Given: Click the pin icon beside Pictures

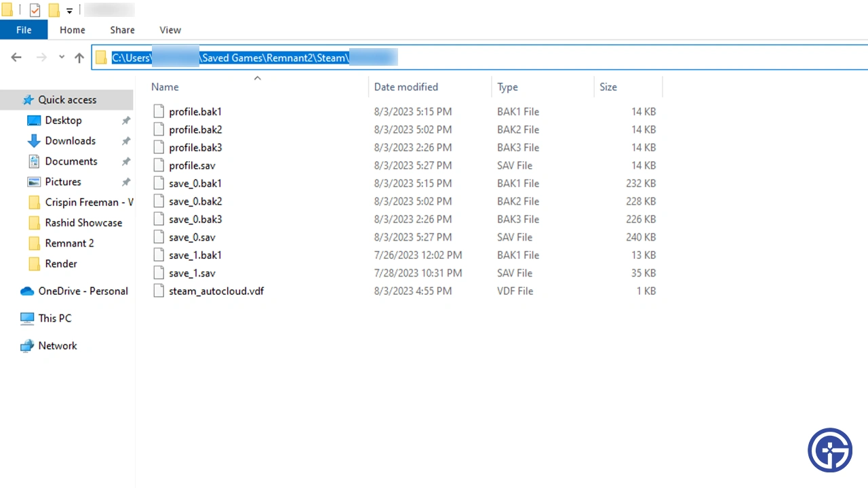Looking at the screenshot, I should point(125,182).
